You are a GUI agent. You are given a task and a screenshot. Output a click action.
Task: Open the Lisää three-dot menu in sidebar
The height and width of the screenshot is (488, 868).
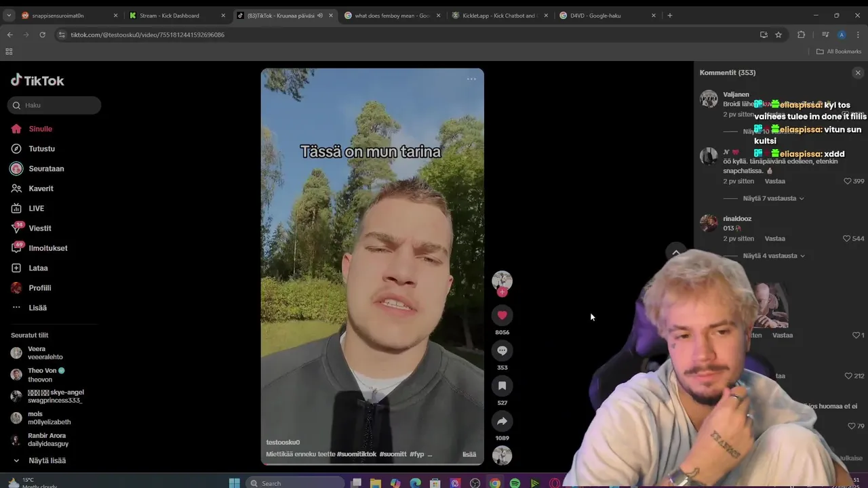37,308
